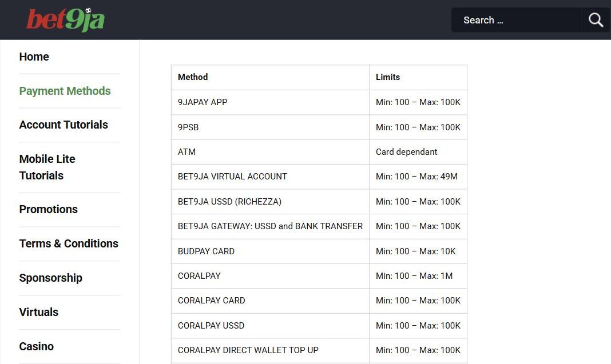The height and width of the screenshot is (364, 611).
Task: Select Payment Methods in sidebar
Action: [65, 91]
